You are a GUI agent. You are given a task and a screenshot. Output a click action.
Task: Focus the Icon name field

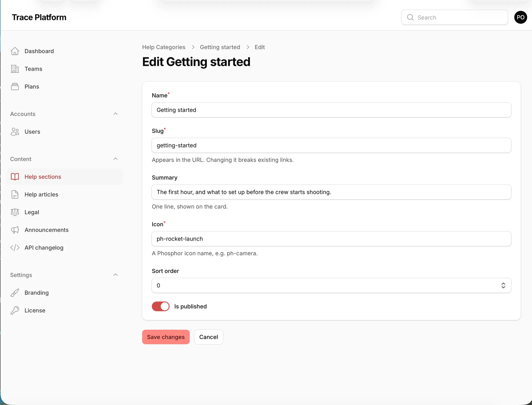(x=331, y=239)
